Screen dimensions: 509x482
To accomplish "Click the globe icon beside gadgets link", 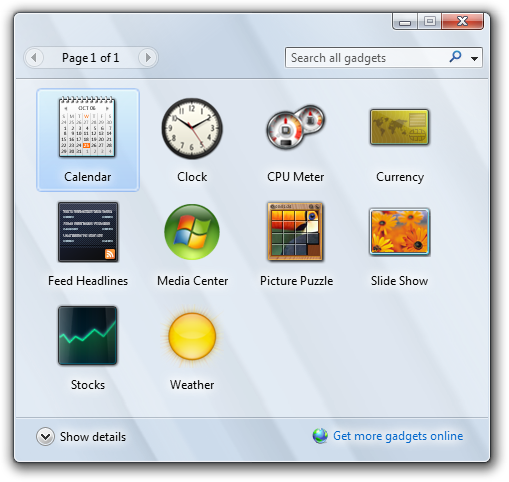I will pos(320,436).
